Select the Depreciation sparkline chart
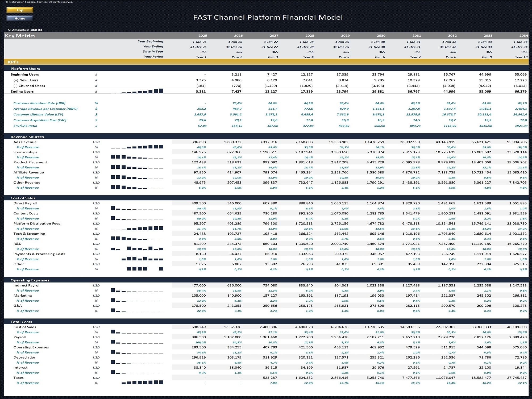Screen dimensions: 532x399 coord(137,362)
